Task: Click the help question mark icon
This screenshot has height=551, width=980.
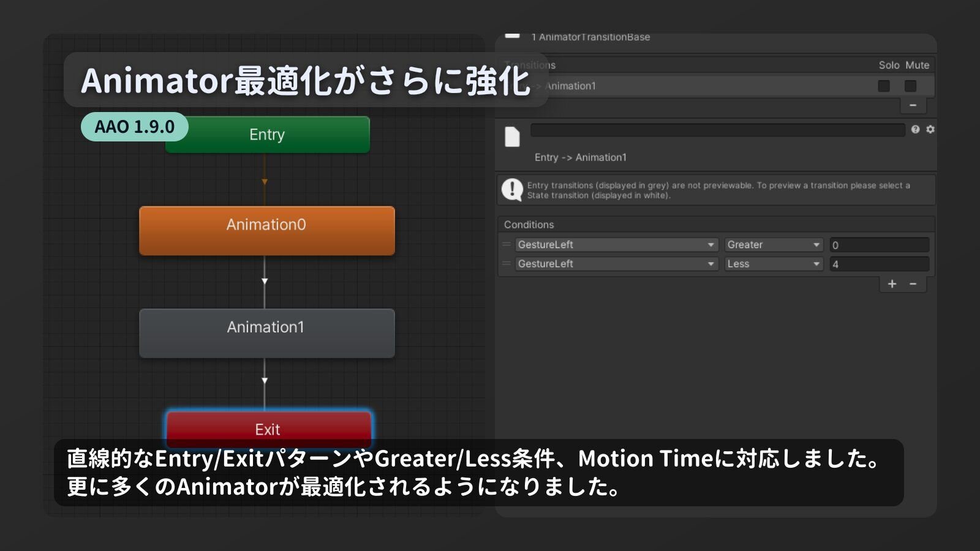Action: pos(915,129)
